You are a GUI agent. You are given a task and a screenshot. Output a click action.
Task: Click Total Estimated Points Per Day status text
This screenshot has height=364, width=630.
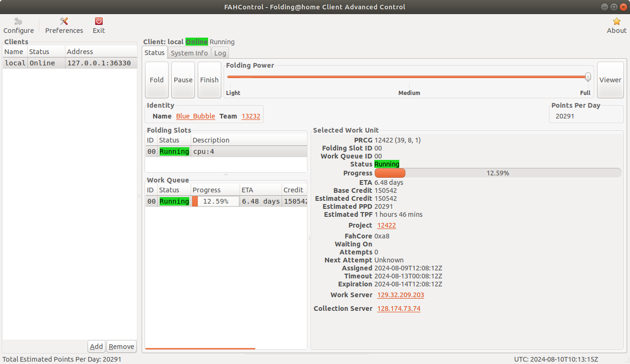[x=62, y=359]
